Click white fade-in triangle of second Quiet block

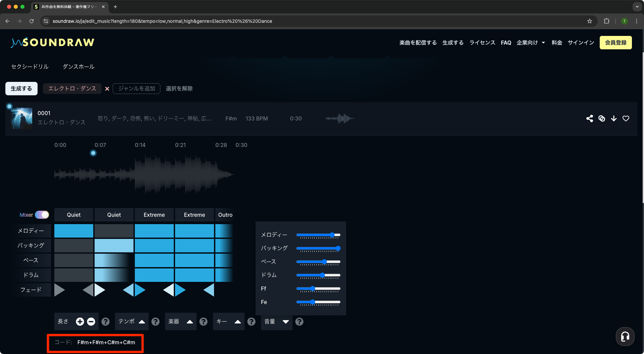pos(100,290)
